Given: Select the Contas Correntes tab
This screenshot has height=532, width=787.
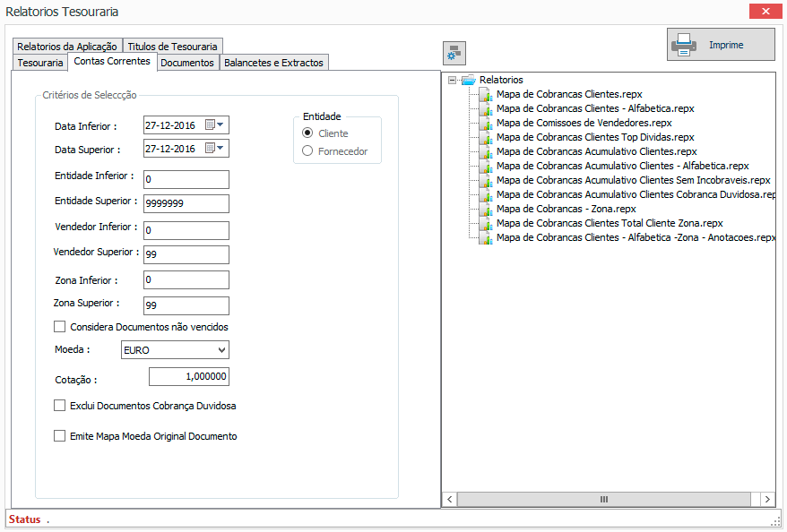Looking at the screenshot, I should tap(112, 61).
